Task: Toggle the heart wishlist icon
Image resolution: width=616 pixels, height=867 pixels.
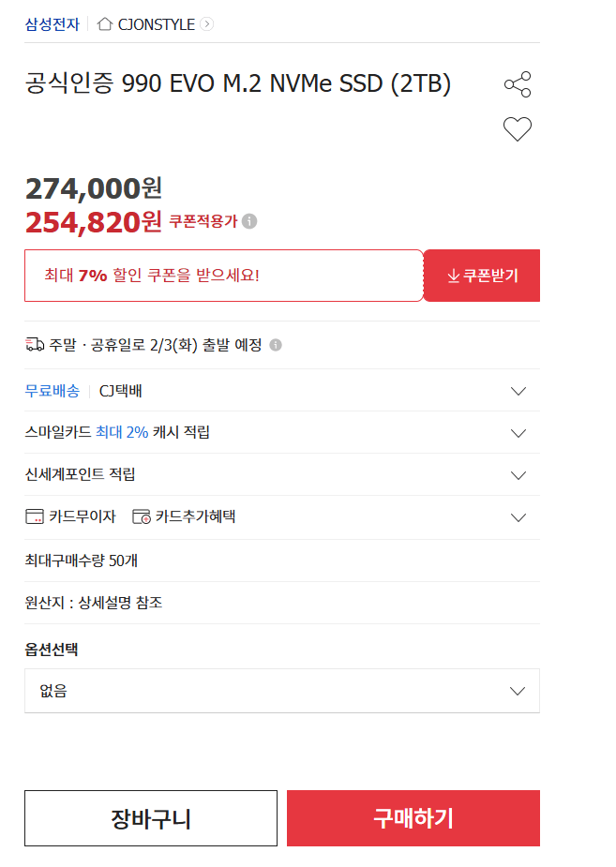Action: (x=518, y=129)
